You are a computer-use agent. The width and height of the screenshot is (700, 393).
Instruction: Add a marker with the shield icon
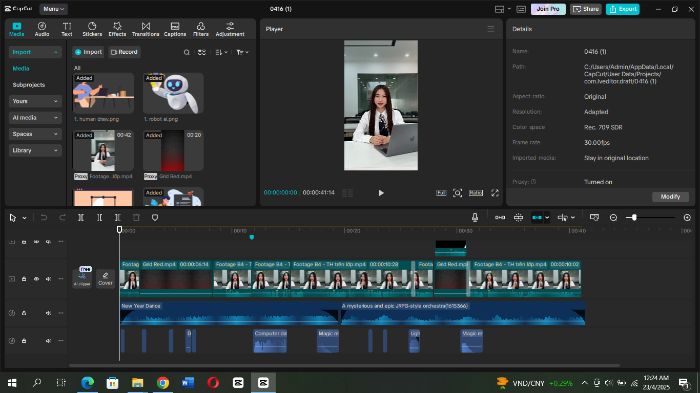click(155, 217)
